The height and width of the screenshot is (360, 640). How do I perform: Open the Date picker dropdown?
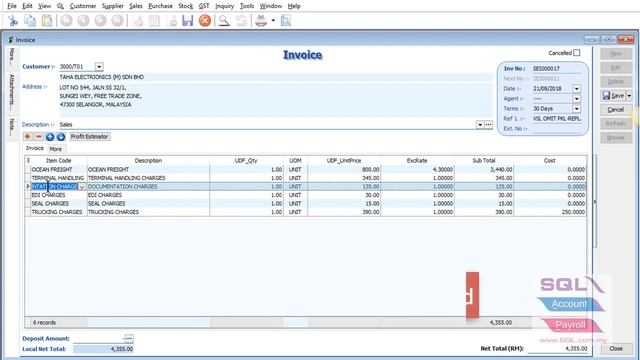click(576, 89)
